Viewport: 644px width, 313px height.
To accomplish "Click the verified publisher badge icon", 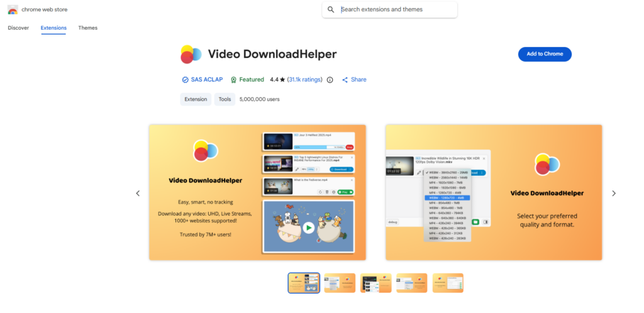I will [186, 80].
